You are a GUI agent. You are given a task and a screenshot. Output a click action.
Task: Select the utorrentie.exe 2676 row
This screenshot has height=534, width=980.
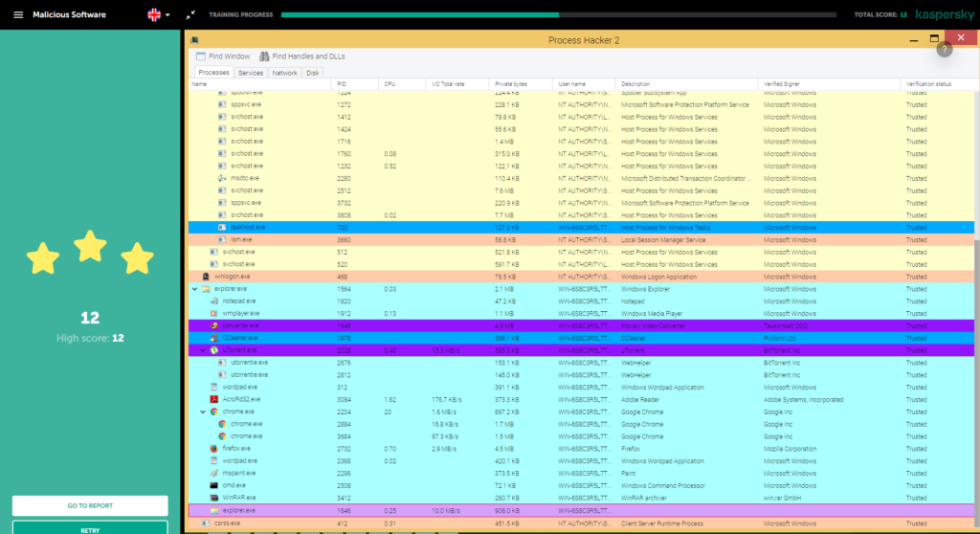click(581, 363)
